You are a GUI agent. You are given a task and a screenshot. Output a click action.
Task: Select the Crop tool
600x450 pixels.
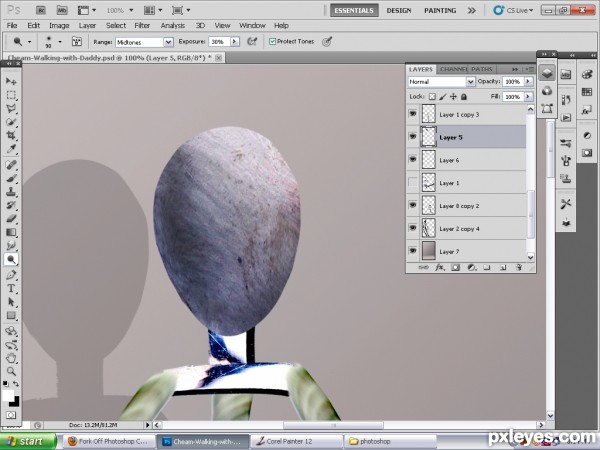[11, 135]
